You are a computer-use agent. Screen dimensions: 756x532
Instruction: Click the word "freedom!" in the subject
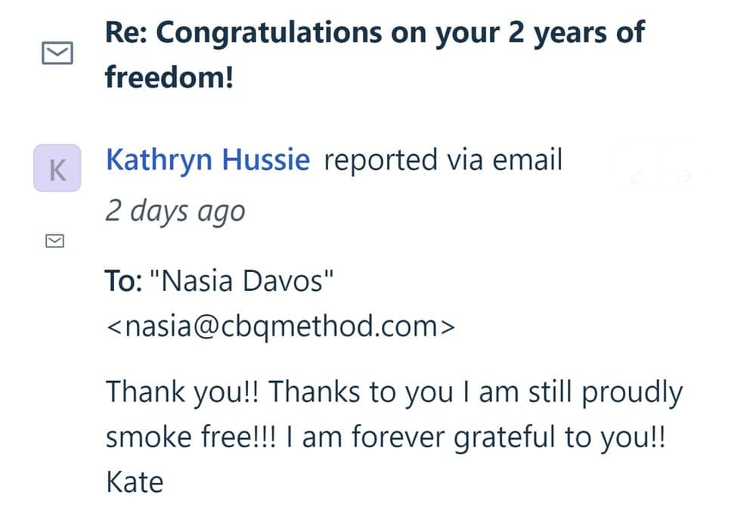tap(169, 76)
